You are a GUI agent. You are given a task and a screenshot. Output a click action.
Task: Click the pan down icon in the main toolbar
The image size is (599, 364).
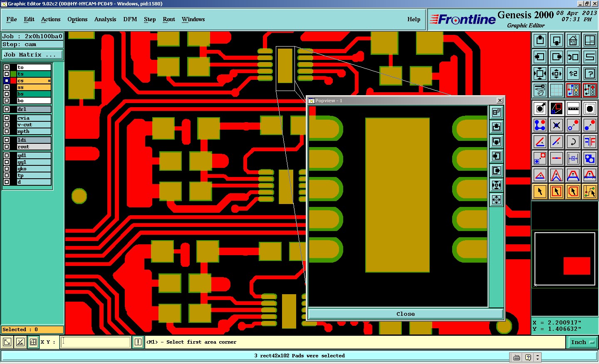pyautogui.click(x=557, y=40)
